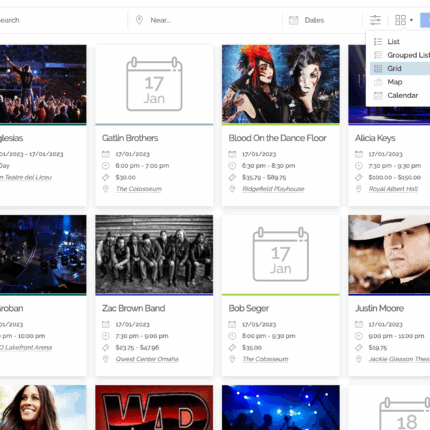This screenshot has height=430, width=430.
Task: Click the venue pin icon beside Royal Albert Hall
Action: tap(359, 189)
